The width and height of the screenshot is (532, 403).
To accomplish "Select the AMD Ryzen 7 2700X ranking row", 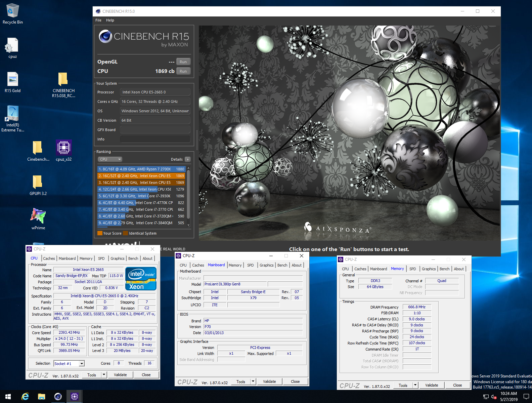I will pos(141,169).
